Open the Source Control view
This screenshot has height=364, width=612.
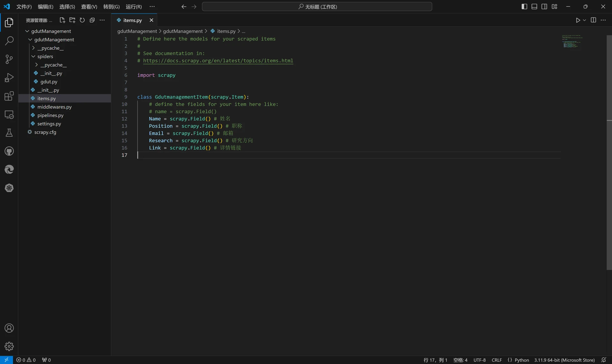(9, 59)
